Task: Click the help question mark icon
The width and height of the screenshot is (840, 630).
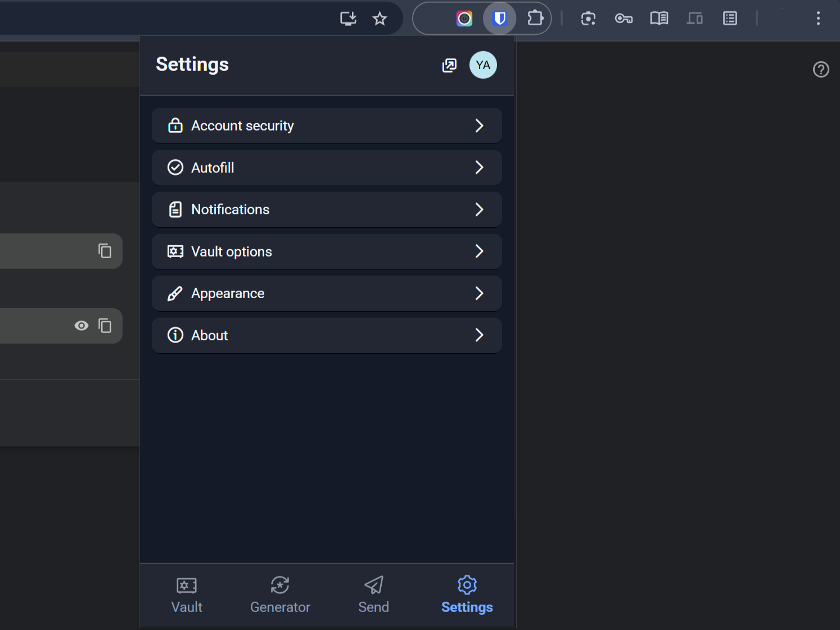Action: (821, 69)
